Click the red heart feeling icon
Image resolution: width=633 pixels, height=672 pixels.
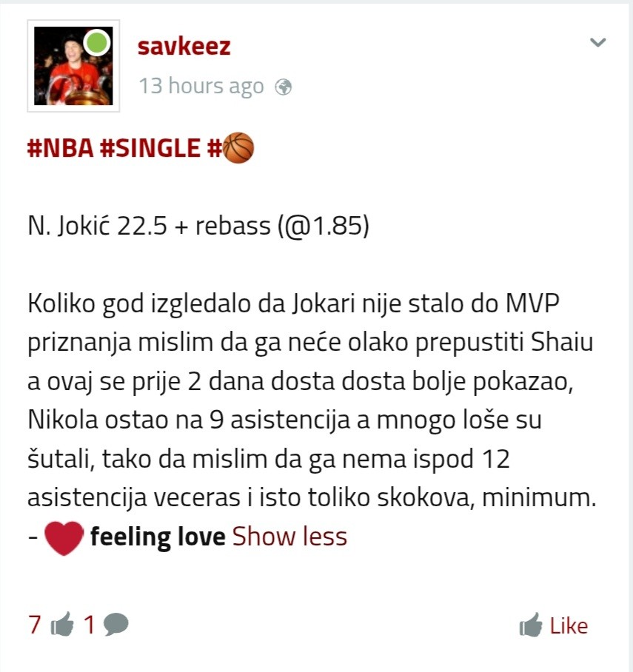(x=64, y=537)
